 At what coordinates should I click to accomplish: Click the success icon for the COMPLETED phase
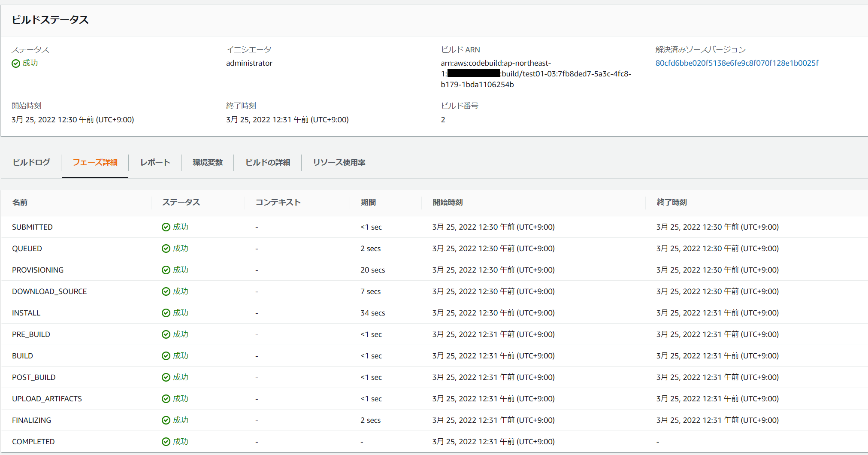pyautogui.click(x=166, y=441)
